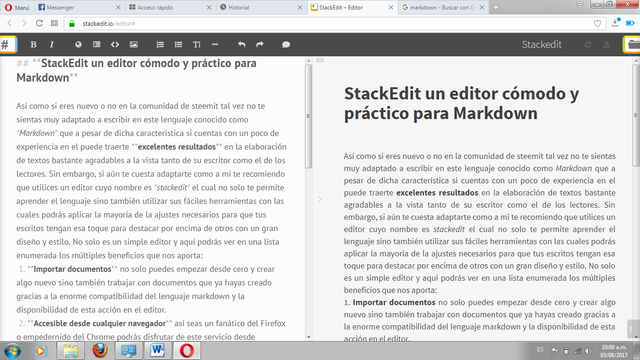Open the Word taskbar icon
640x360 pixels.
coord(158,351)
